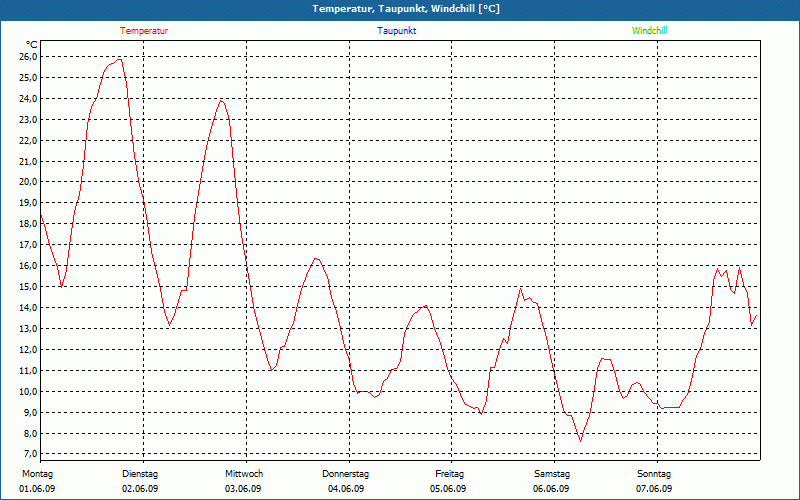The image size is (800, 500).
Task: Click the 20,0 y-axis value
Action: coord(29,182)
